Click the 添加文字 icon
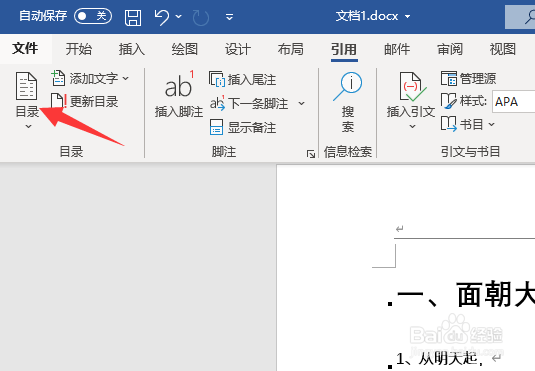 pyautogui.click(x=58, y=78)
